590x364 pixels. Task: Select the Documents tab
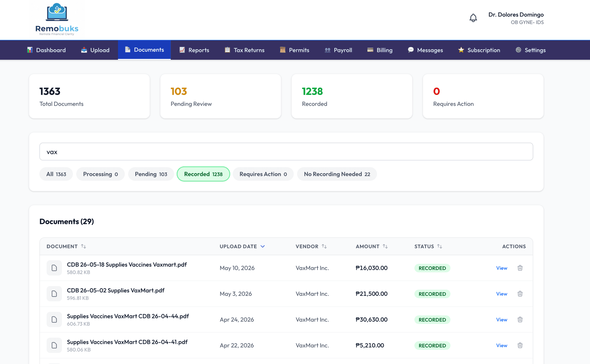(144, 50)
